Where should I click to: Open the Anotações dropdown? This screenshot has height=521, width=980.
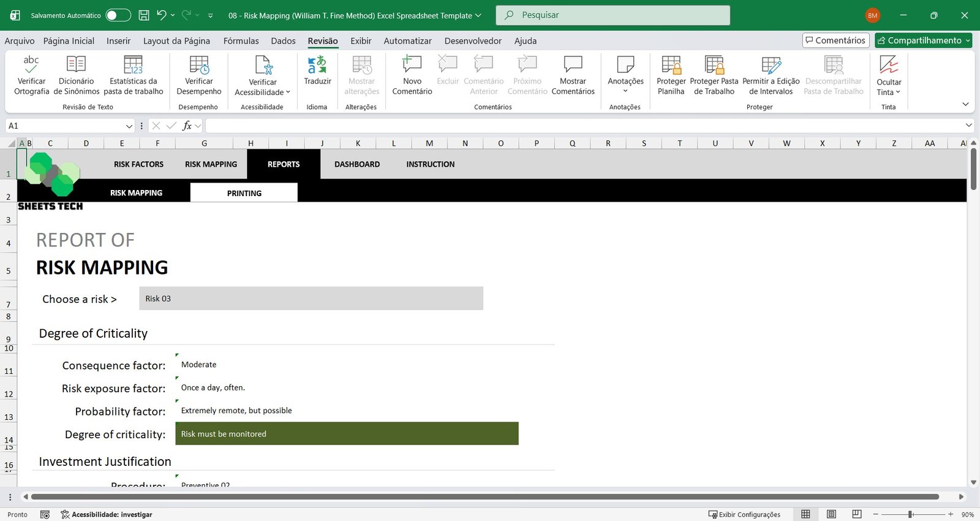tap(625, 91)
